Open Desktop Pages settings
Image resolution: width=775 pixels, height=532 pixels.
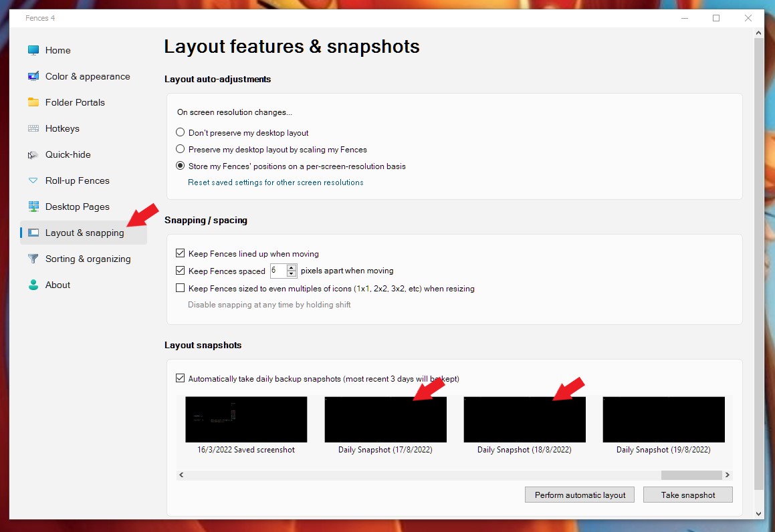(77, 207)
